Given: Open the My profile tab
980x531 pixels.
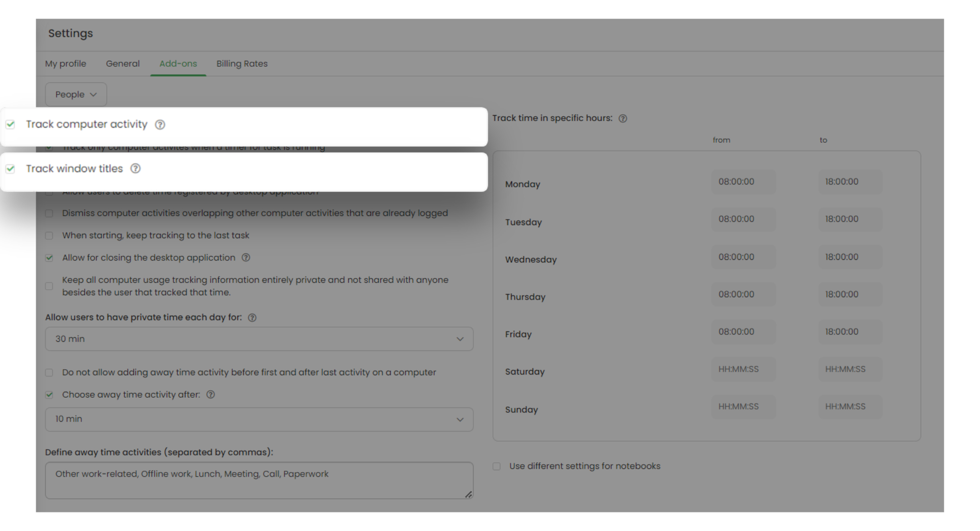Looking at the screenshot, I should (x=66, y=64).
